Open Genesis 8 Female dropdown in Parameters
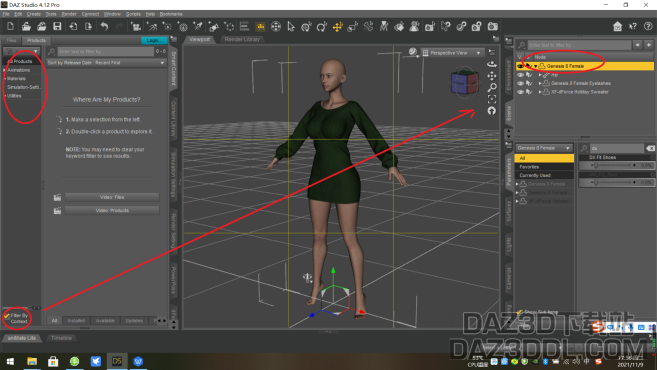This screenshot has height=370, width=657. (x=544, y=148)
